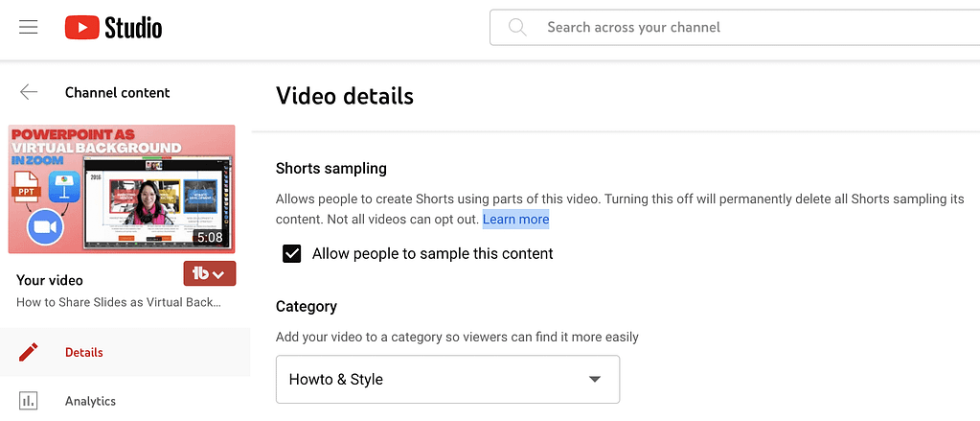The height and width of the screenshot is (421, 980).
Task: Click the magnifying glass search icon
Action: pyautogui.click(x=517, y=28)
